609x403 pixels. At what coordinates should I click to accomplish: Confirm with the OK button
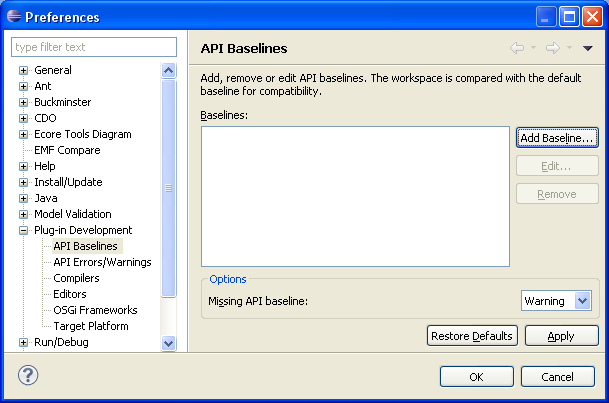point(477,377)
